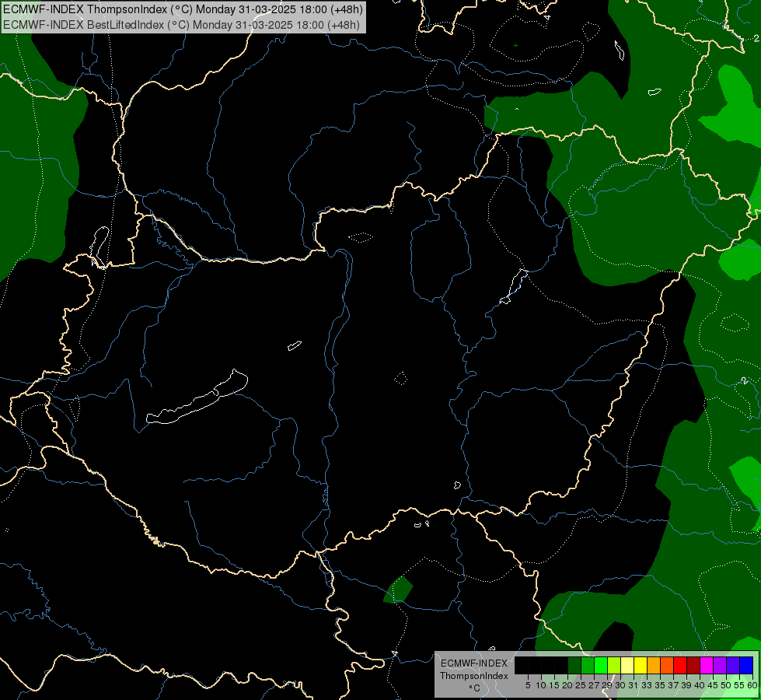This screenshot has width=761, height=700.
Task: Select the lime 29–30 legend swatch
Action: click(x=614, y=665)
